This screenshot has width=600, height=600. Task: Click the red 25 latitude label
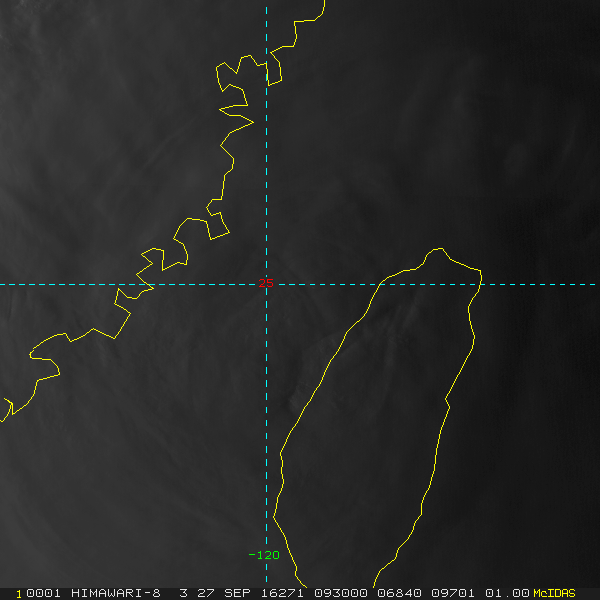[266, 283]
